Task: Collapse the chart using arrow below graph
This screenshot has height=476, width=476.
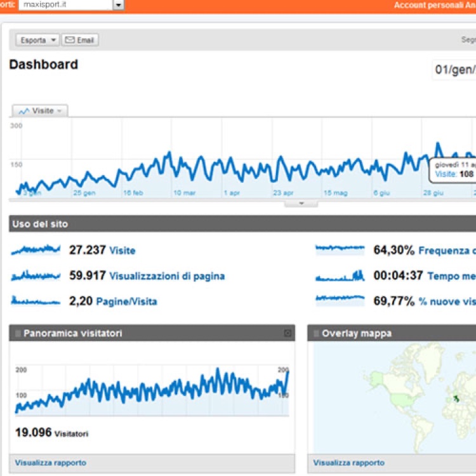Action: pos(300,204)
